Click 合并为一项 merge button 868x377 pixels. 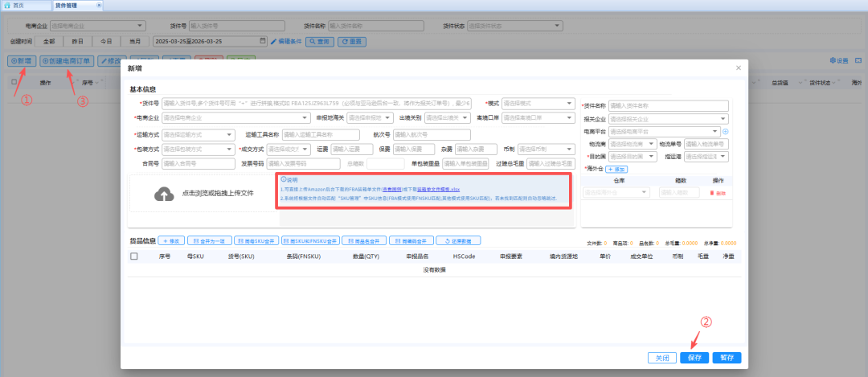point(208,241)
